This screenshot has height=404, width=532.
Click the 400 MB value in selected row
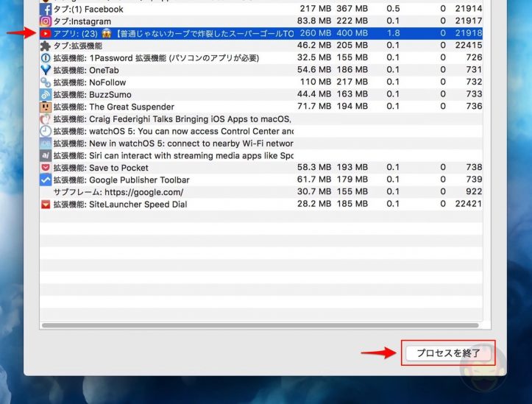coord(352,33)
